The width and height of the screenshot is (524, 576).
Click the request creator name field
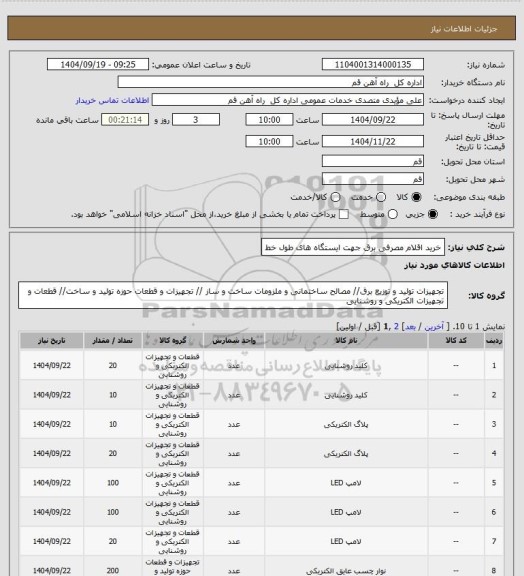[x=288, y=100]
